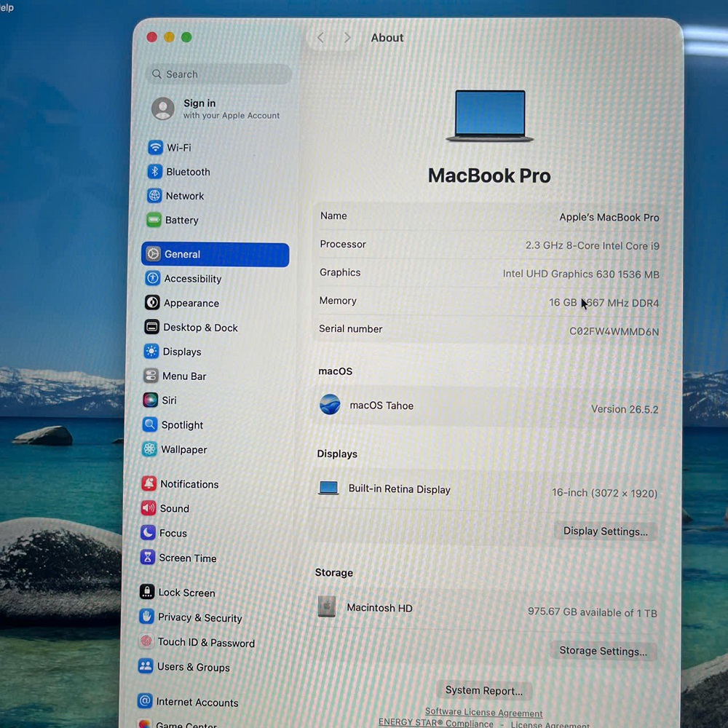The image size is (728, 728).
Task: Click Intel UHD Graphics 630 1536 MB value
Action: point(581,274)
